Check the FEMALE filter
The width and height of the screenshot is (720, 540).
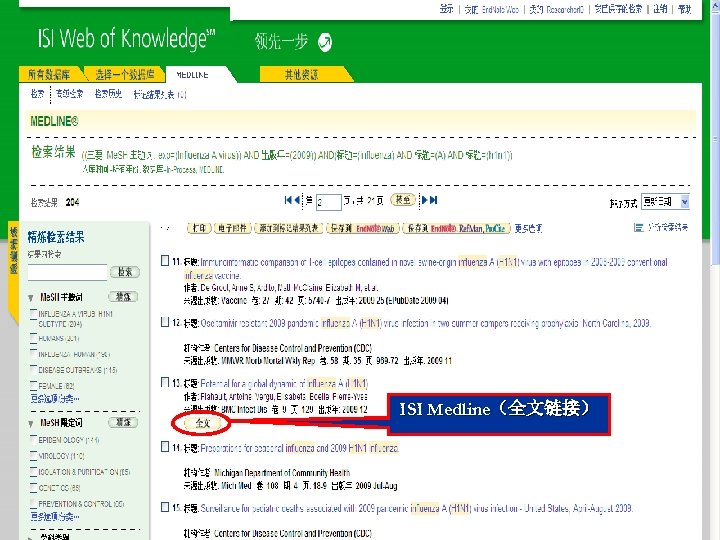[x=34, y=386]
